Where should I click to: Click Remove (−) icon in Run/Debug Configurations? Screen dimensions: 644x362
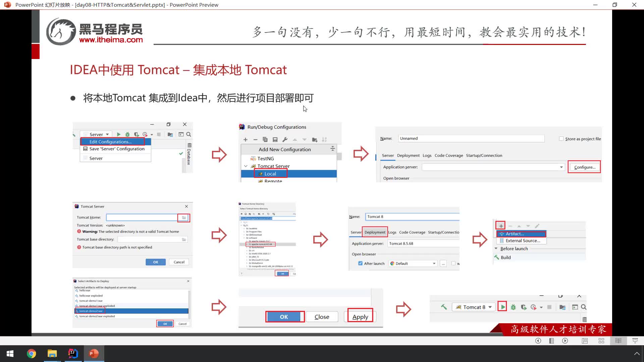[255, 139]
